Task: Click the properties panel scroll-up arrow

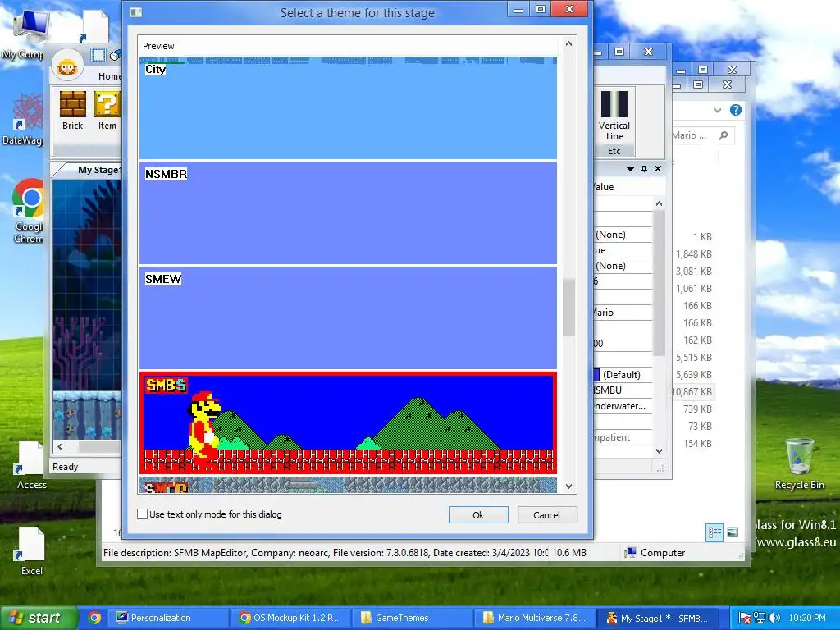Action: (659, 203)
